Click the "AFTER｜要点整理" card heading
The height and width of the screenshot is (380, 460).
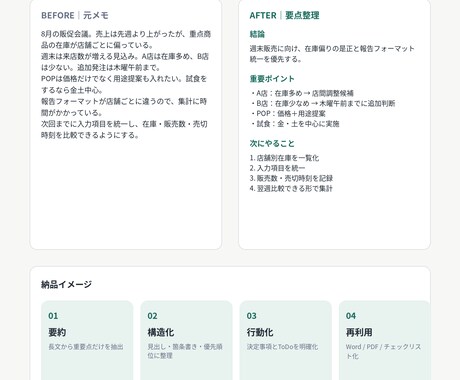(284, 15)
